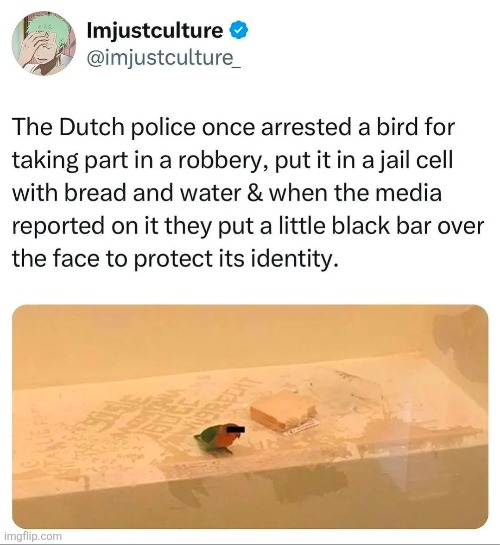Image resolution: width=500 pixels, height=545 pixels.
Task: Click the '&' symbol in the tweet text
Action: (x=255, y=193)
